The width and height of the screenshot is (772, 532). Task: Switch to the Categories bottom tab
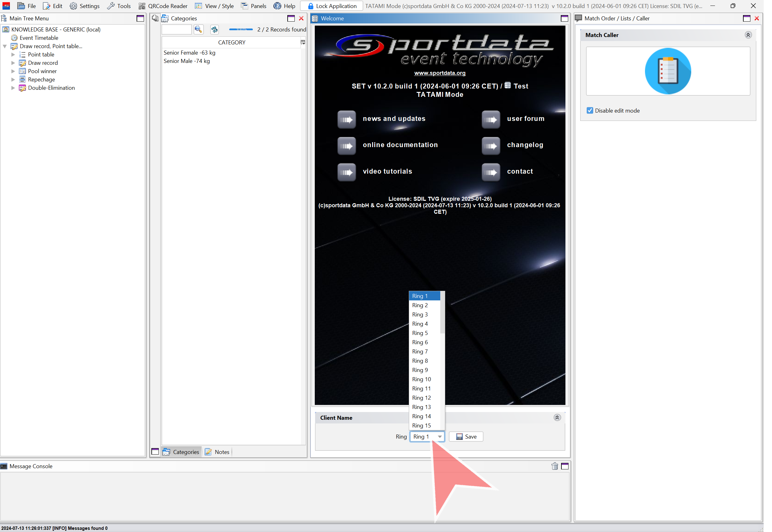(x=181, y=452)
